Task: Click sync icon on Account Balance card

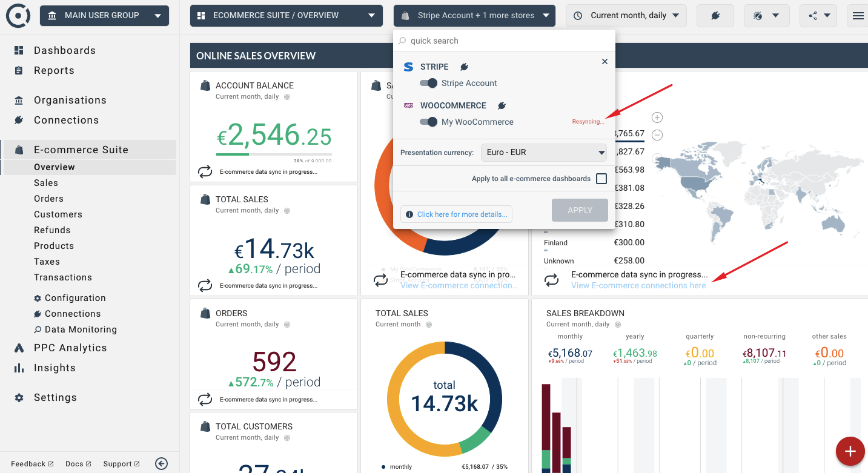Action: [205, 172]
